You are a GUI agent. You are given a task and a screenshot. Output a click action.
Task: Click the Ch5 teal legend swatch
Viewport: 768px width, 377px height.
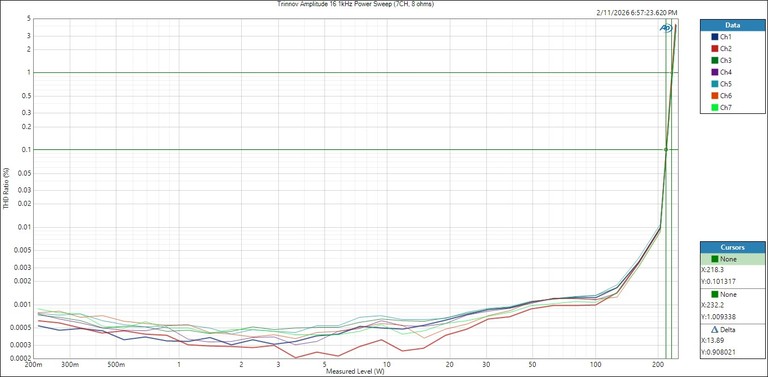[x=715, y=84]
